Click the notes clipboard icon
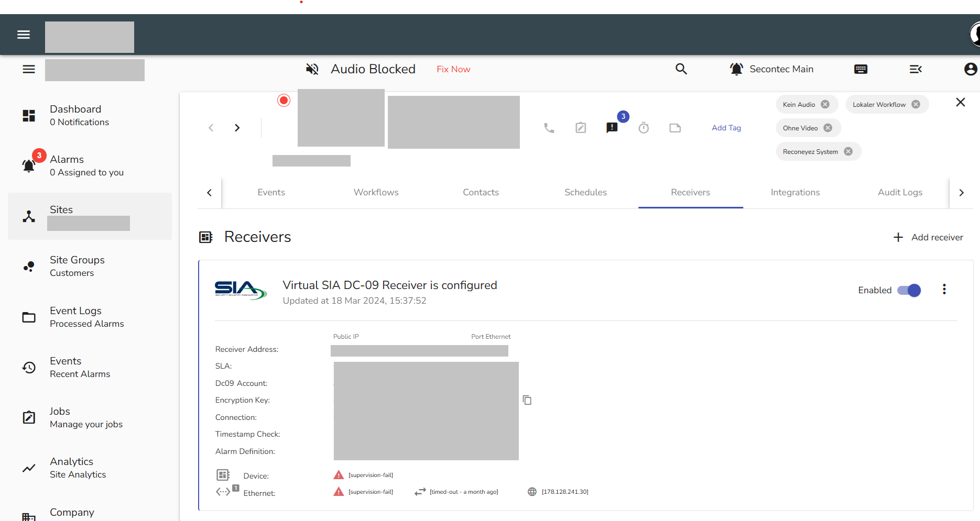980x521 pixels. point(580,127)
